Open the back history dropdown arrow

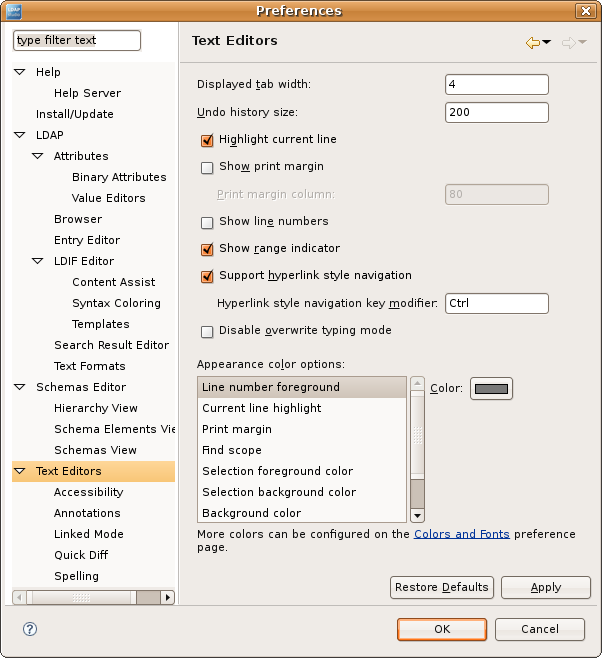coord(547,42)
